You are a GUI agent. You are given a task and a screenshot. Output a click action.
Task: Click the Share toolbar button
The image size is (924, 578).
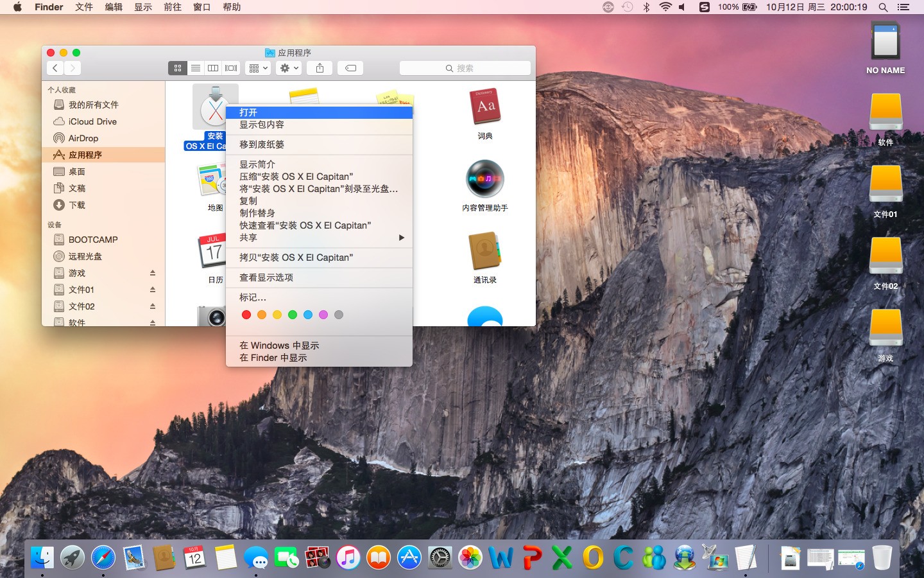click(319, 68)
